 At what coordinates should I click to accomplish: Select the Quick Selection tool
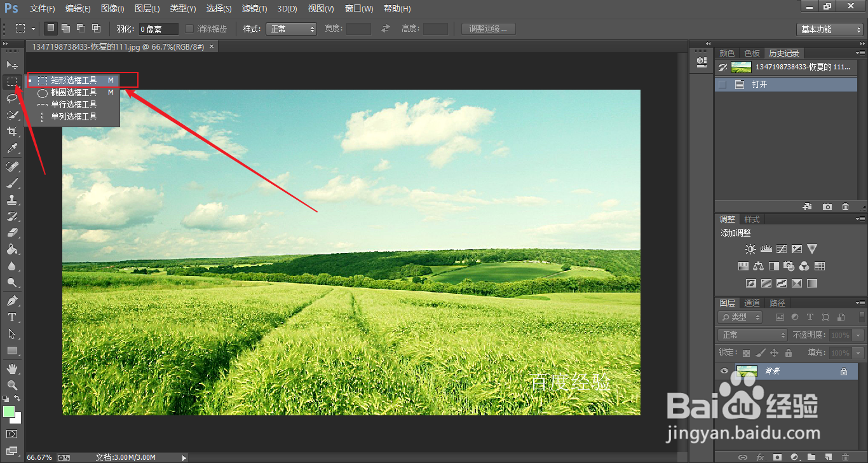pyautogui.click(x=11, y=115)
